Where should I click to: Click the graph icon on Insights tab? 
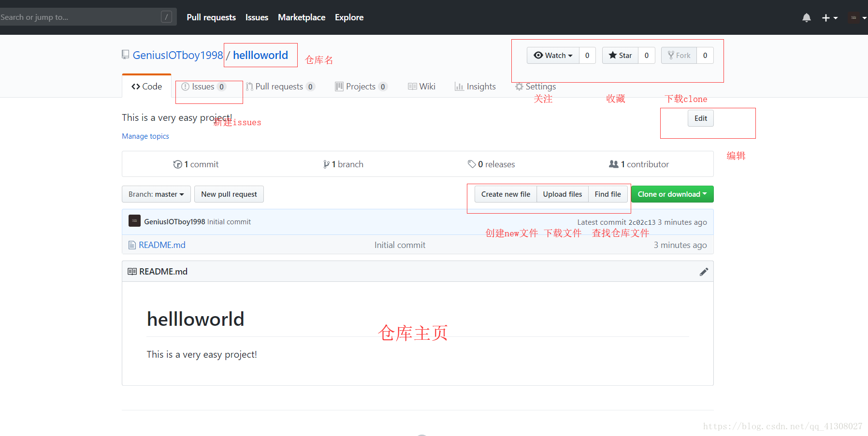pos(459,87)
